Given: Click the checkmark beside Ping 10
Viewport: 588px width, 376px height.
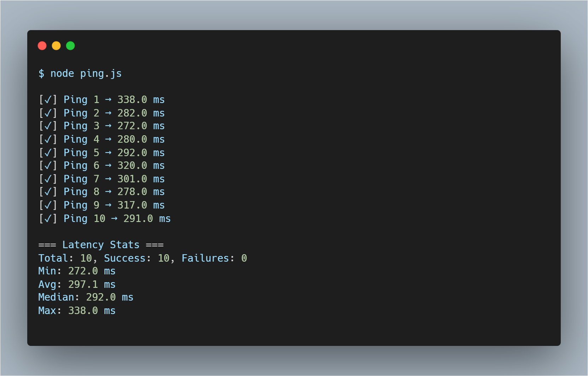Looking at the screenshot, I should (48, 219).
